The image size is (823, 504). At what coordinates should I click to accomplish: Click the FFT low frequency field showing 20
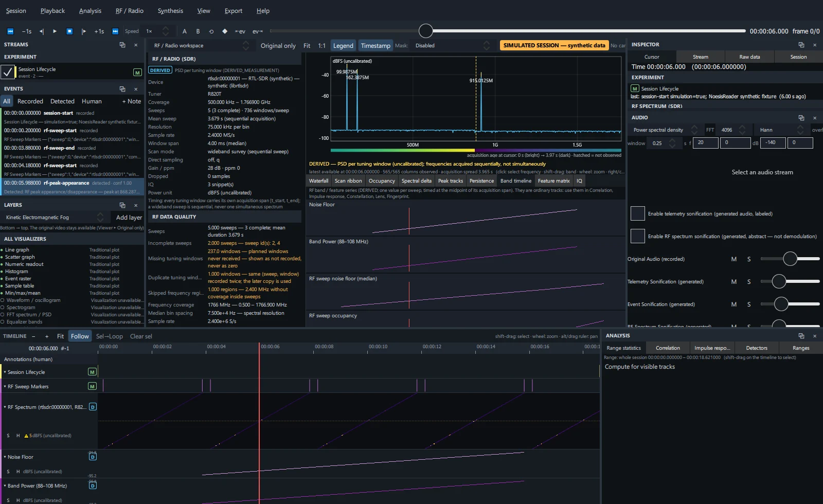coord(705,143)
